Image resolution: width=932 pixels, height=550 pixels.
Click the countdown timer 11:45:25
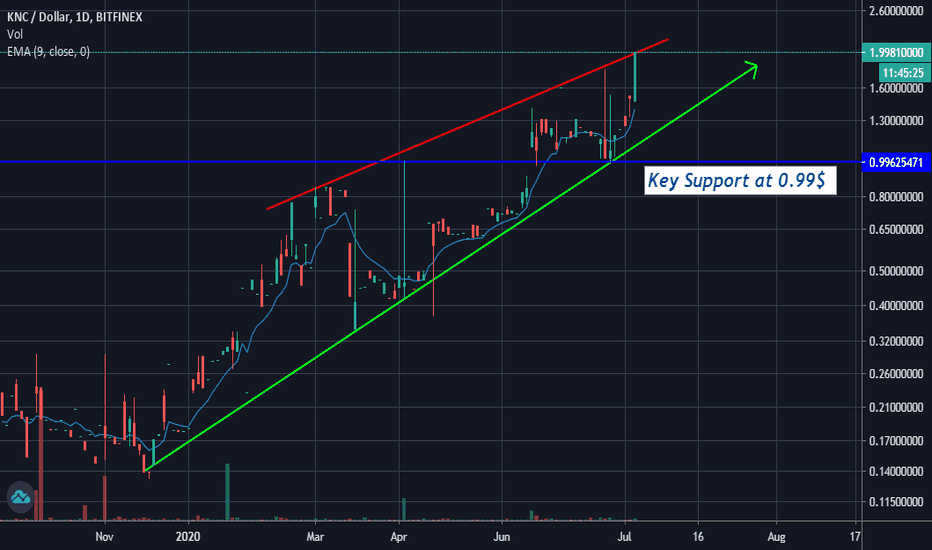903,73
